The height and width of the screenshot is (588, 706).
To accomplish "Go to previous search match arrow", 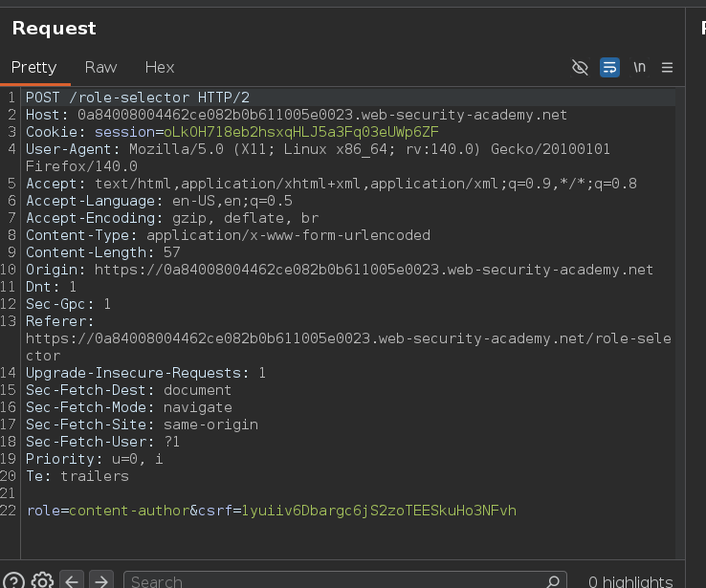I will pos(72,580).
